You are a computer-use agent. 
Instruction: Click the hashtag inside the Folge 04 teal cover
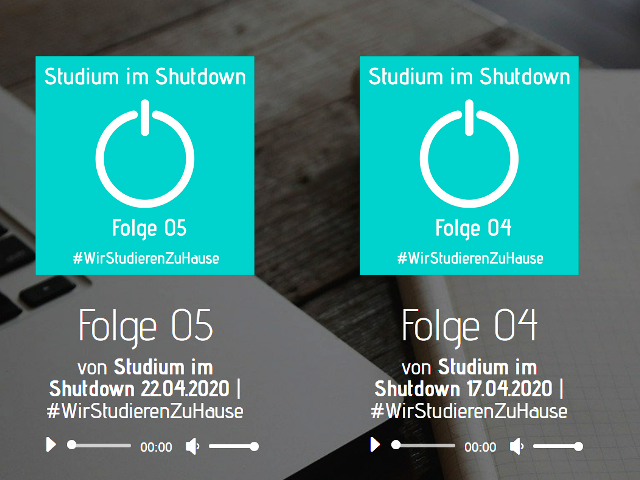[470, 258]
